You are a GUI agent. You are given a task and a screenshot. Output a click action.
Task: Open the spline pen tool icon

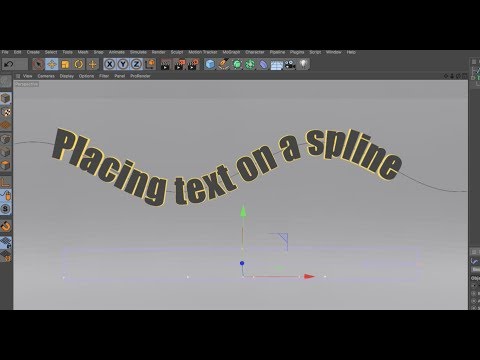pyautogui.click(x=223, y=64)
